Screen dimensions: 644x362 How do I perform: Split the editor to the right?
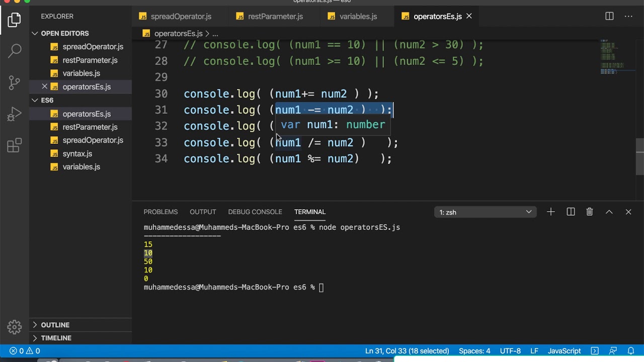point(609,16)
